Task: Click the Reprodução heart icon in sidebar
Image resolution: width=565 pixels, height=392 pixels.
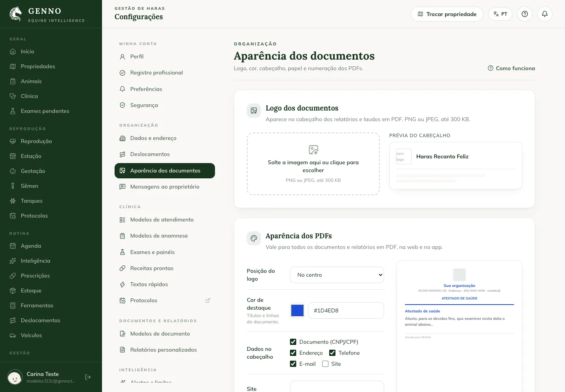Action: coord(13,141)
